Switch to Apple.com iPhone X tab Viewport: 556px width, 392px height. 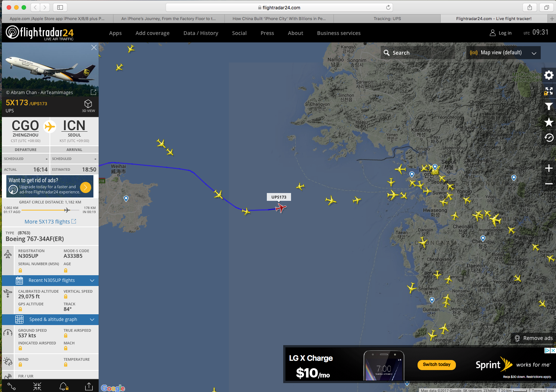point(57,19)
